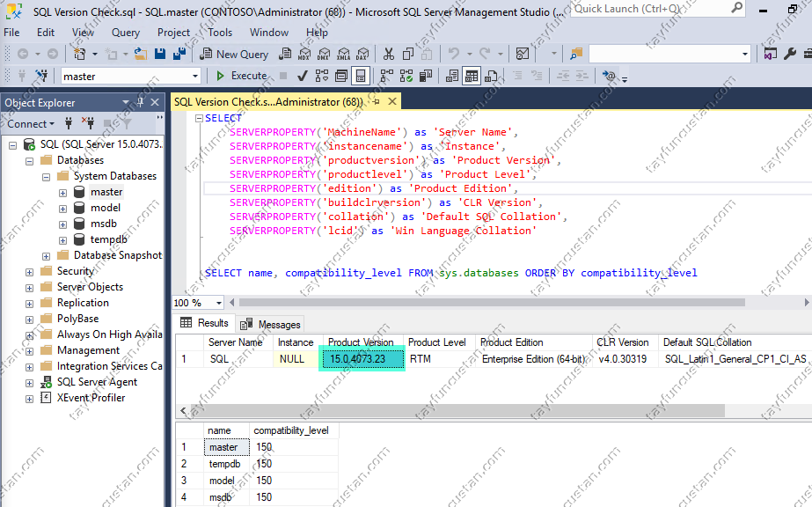Select Results to Grid mode
Viewport: 812px width, 507px height.
click(x=472, y=76)
